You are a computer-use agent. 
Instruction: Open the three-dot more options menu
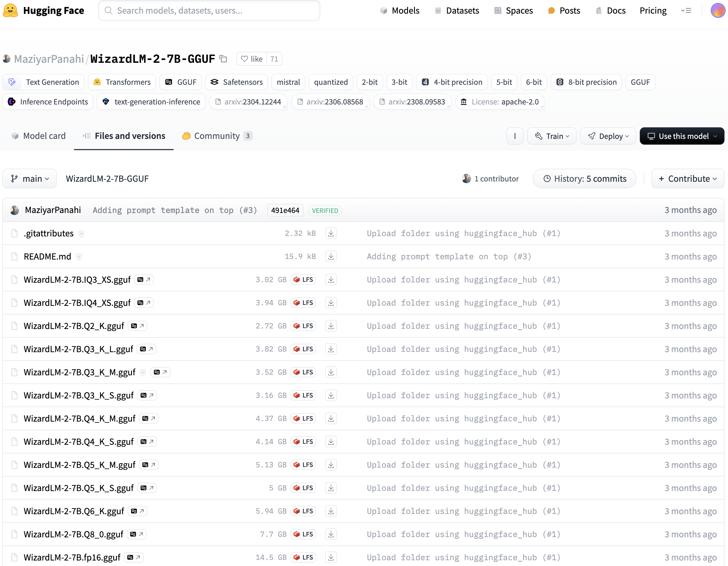tap(515, 136)
